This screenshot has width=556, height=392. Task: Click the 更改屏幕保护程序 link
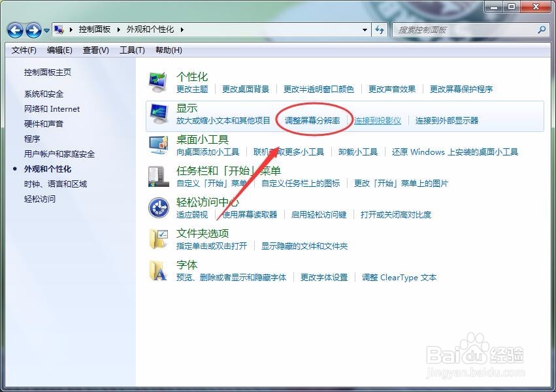click(x=461, y=89)
